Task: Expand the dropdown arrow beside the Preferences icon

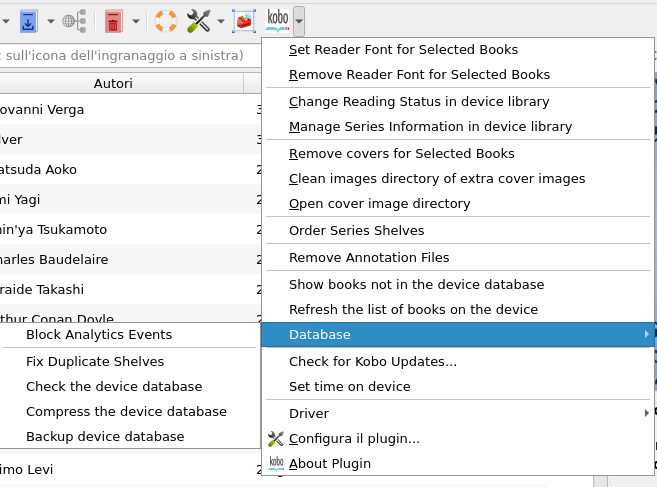Action: [221, 21]
